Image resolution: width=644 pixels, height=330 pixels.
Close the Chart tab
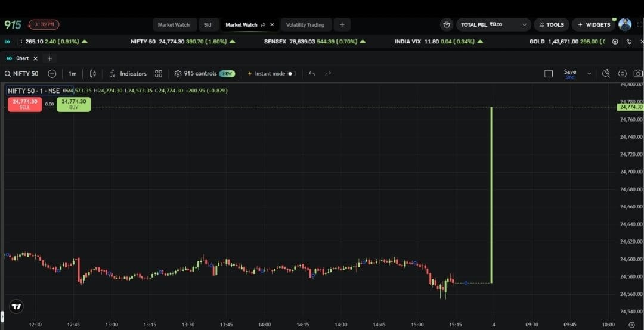(x=35, y=58)
